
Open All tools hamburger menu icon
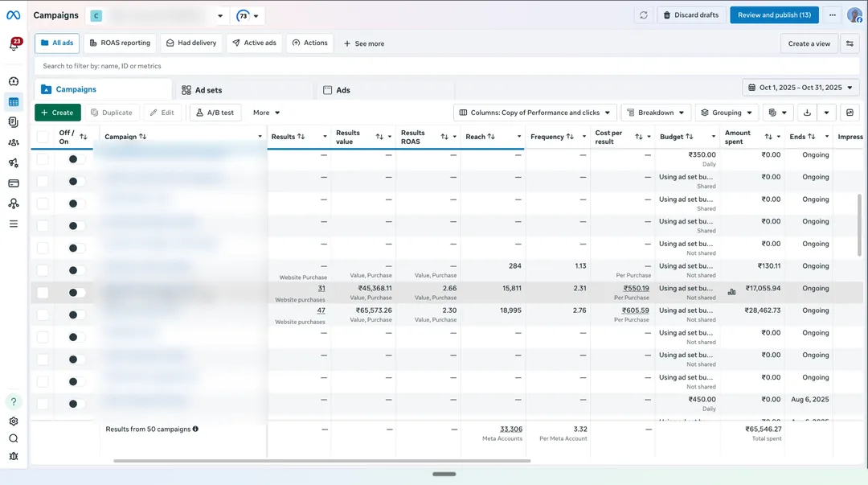coord(14,224)
